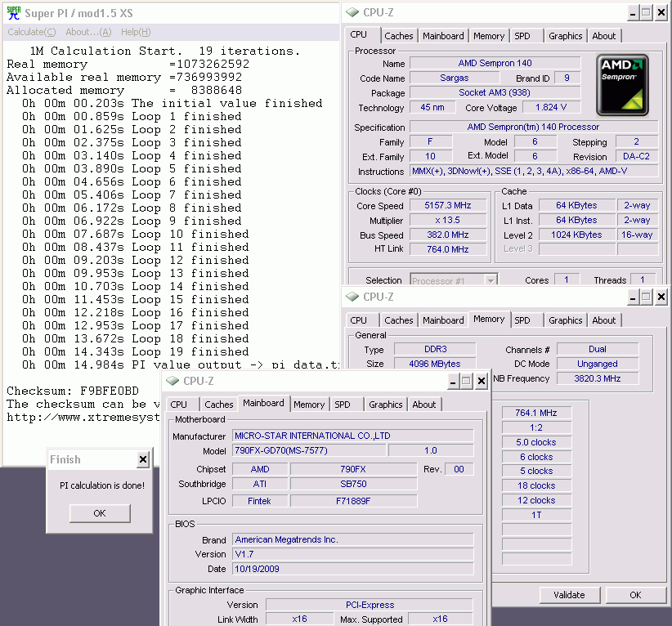Click LPCIO field F71889F
672x626 pixels.
click(353, 501)
